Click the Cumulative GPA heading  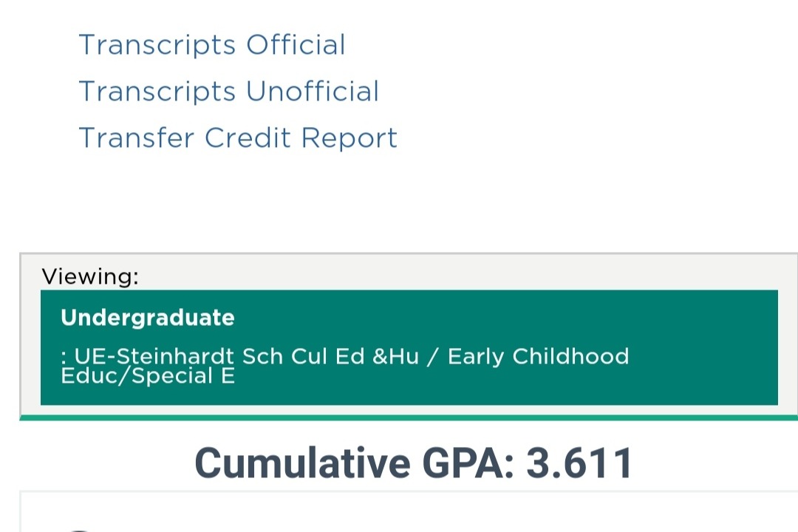point(413,463)
